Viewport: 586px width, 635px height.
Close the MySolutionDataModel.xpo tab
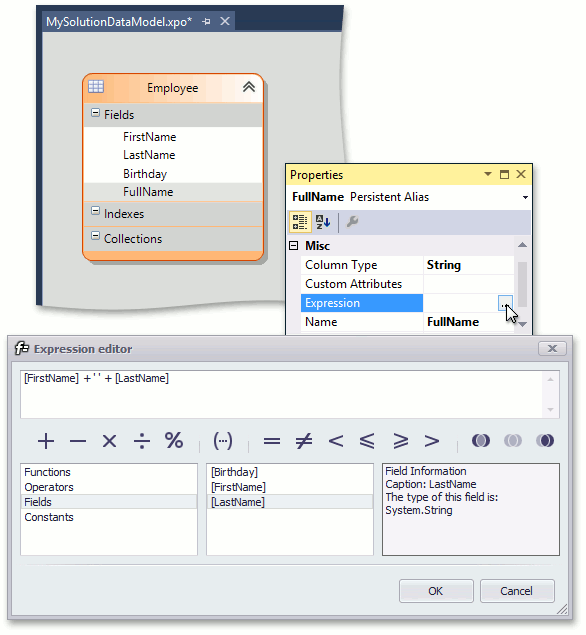pyautogui.click(x=225, y=21)
